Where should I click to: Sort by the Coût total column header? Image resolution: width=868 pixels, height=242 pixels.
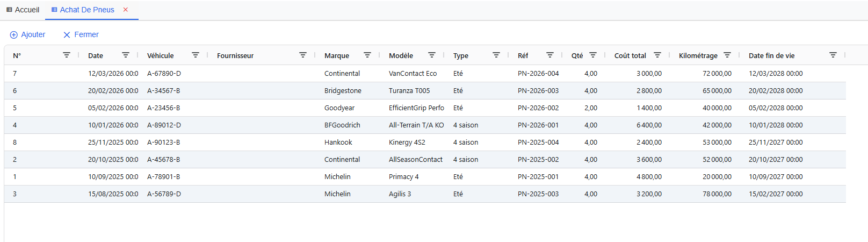coord(630,55)
